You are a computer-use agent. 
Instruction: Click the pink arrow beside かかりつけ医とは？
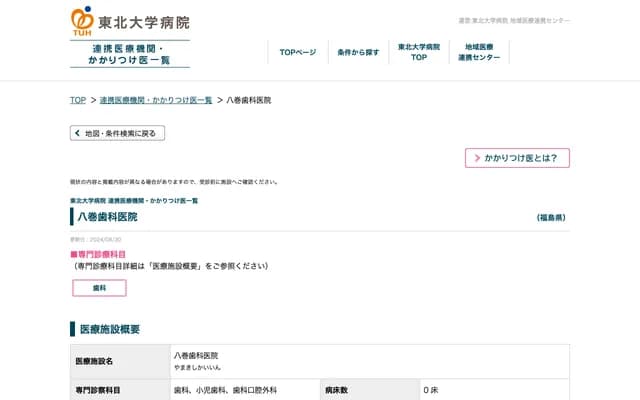point(477,158)
